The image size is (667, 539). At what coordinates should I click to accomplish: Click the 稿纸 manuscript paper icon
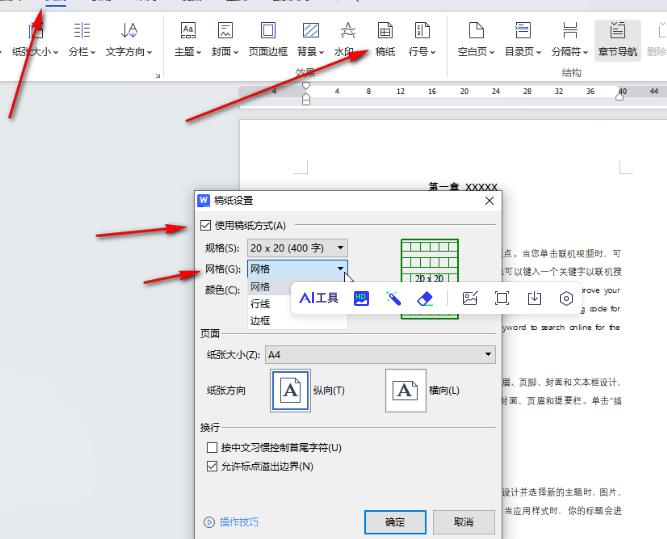(385, 31)
